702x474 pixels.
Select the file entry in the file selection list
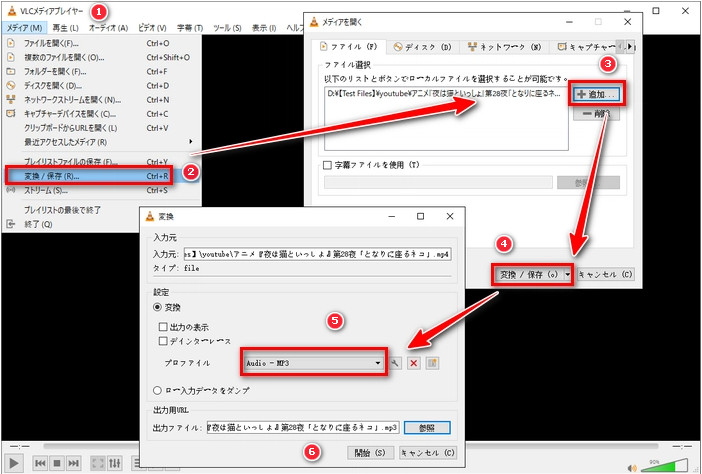(x=444, y=94)
